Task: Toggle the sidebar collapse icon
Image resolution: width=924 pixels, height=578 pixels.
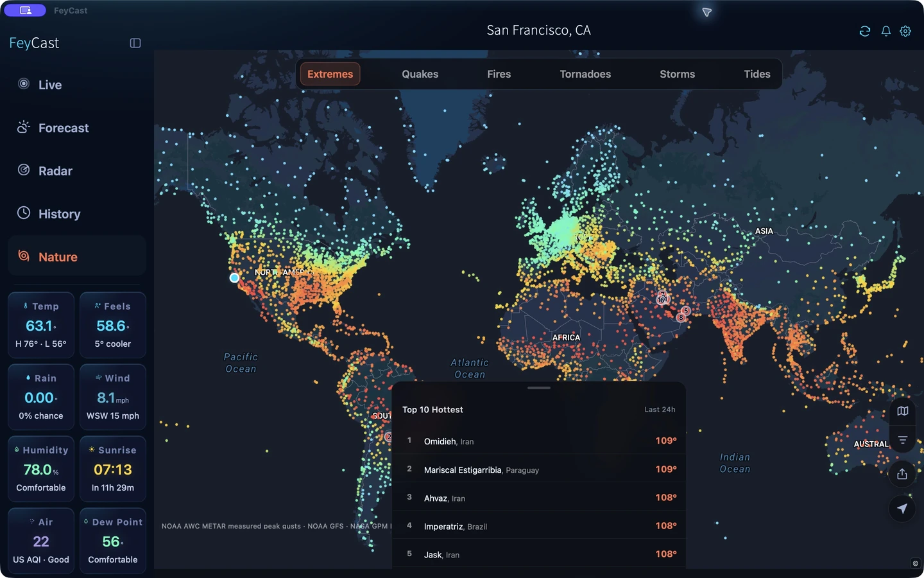Action: (x=135, y=43)
